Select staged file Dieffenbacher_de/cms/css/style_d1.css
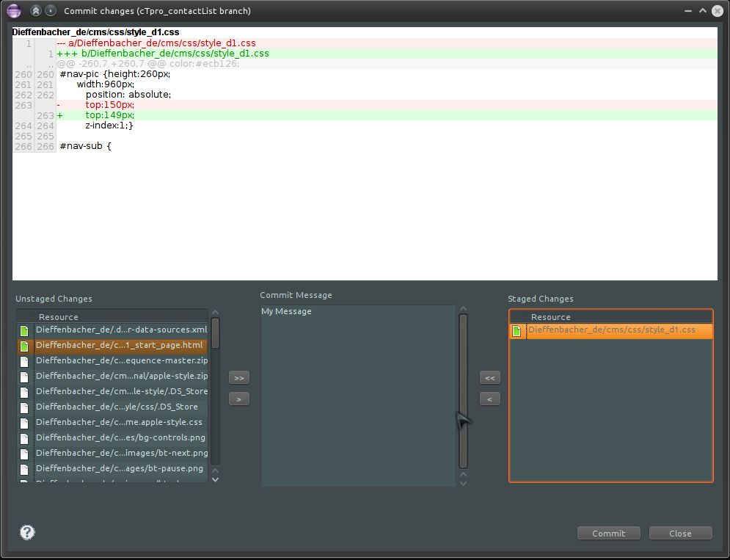Image resolution: width=730 pixels, height=560 pixels. (611, 330)
